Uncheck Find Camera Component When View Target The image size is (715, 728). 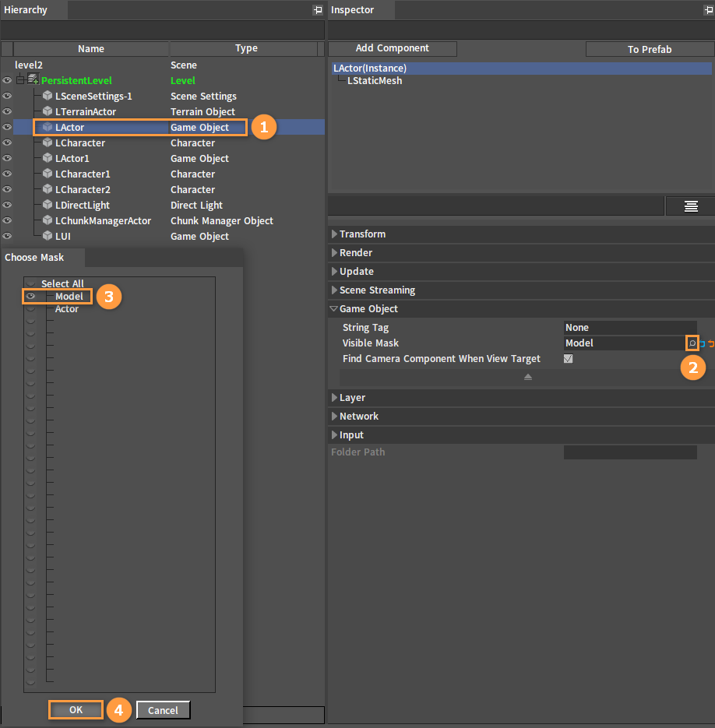tap(569, 358)
